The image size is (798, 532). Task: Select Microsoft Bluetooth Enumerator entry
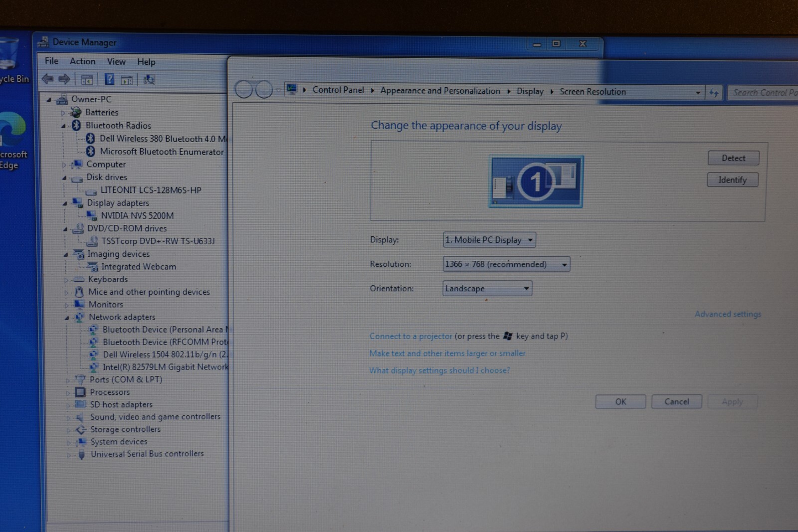pos(162,152)
